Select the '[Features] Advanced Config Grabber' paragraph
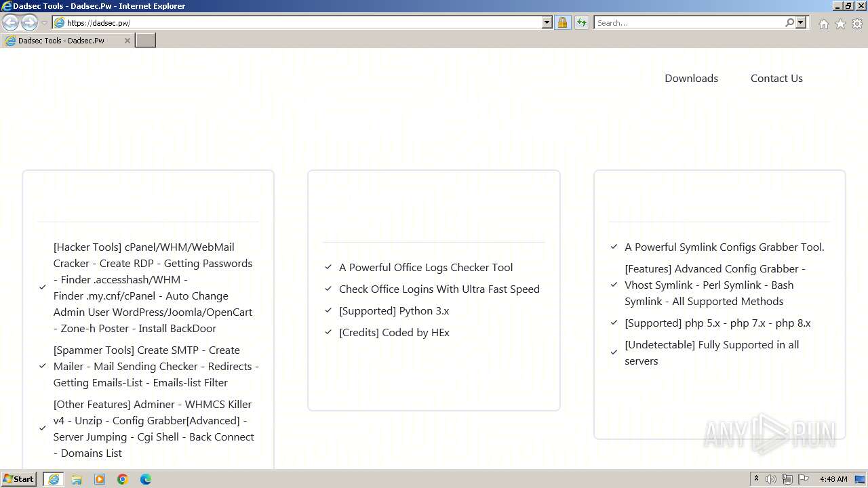Screen dimensions: 868x488 pos(715,285)
